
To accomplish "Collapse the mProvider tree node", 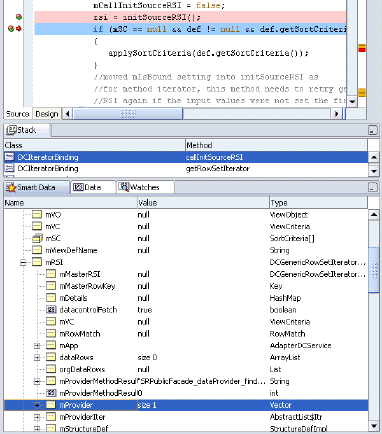I will (x=37, y=405).
